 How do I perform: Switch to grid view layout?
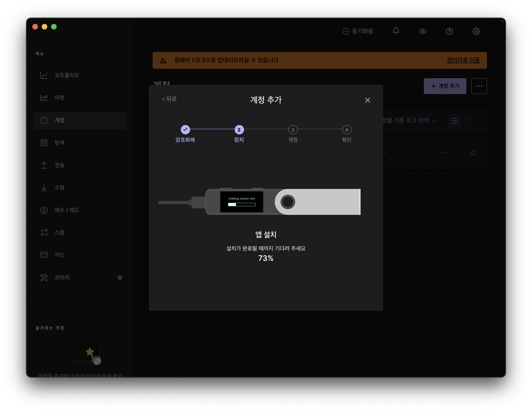[470, 121]
